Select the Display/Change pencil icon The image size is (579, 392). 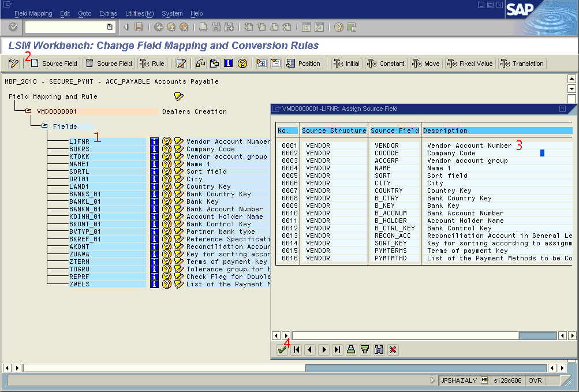[x=181, y=63]
